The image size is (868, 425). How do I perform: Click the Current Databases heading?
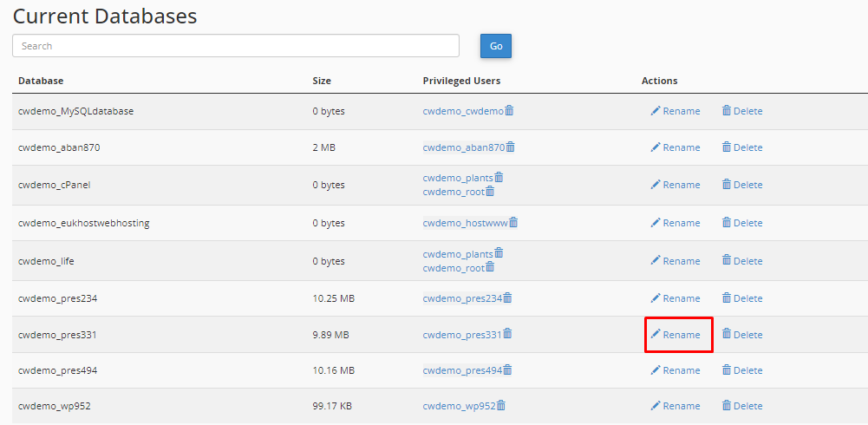tap(105, 16)
